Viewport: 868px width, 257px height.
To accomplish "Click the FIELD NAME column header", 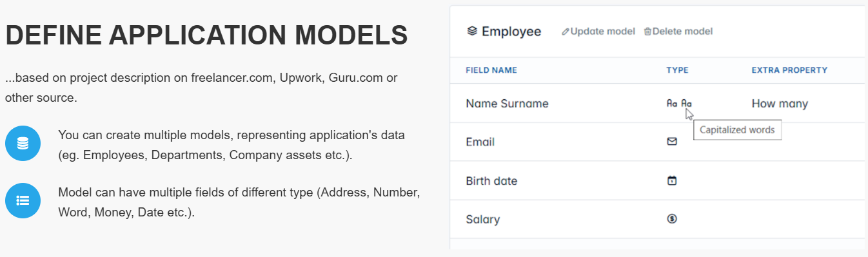I will click(x=491, y=70).
